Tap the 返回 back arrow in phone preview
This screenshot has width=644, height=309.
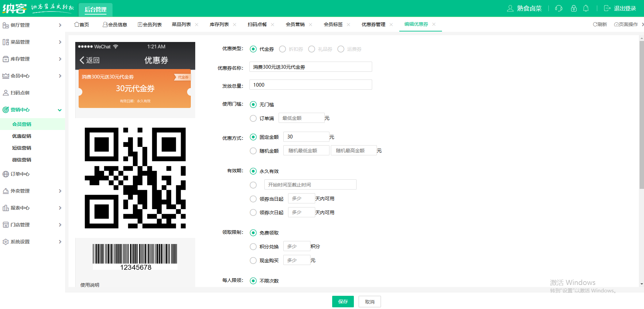pyautogui.click(x=82, y=60)
